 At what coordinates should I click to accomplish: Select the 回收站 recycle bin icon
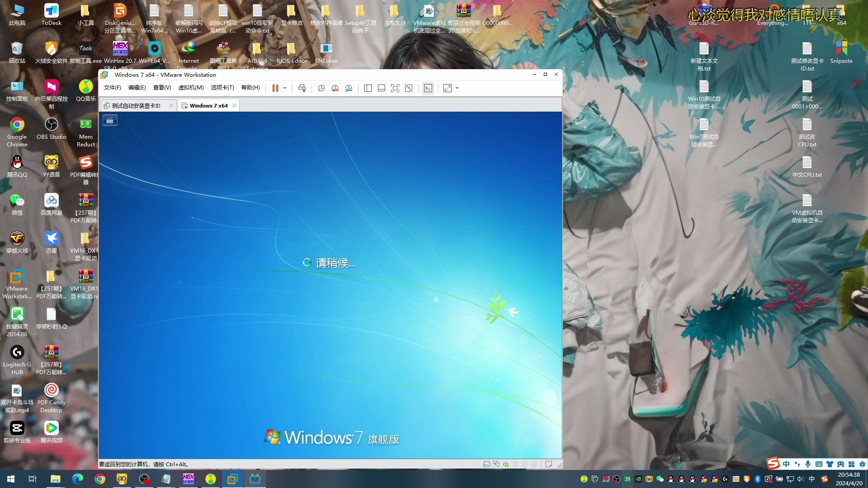pyautogui.click(x=17, y=53)
